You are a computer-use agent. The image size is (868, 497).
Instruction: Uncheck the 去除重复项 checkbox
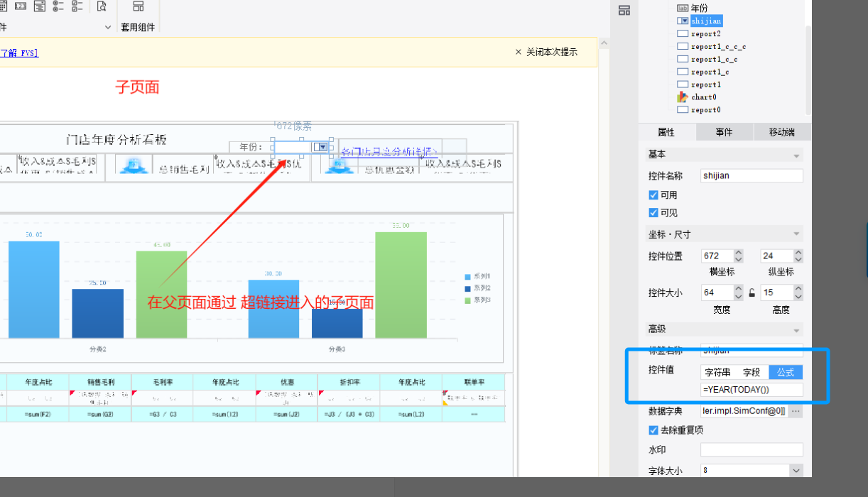pyautogui.click(x=653, y=430)
